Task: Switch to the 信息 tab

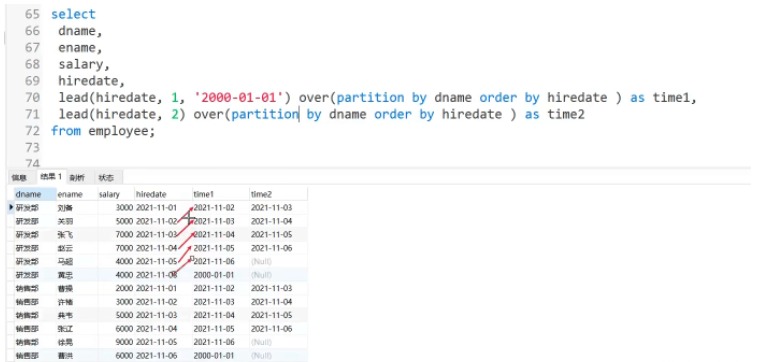Action: 19,178
